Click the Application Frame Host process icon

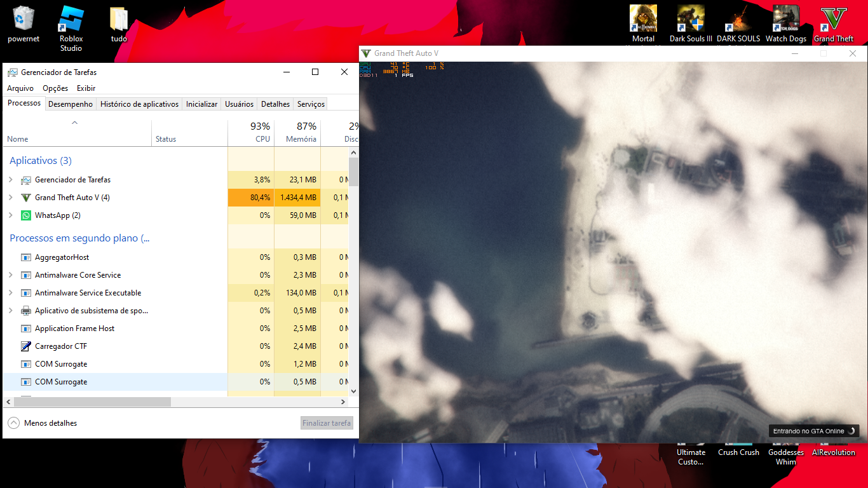[x=26, y=329]
